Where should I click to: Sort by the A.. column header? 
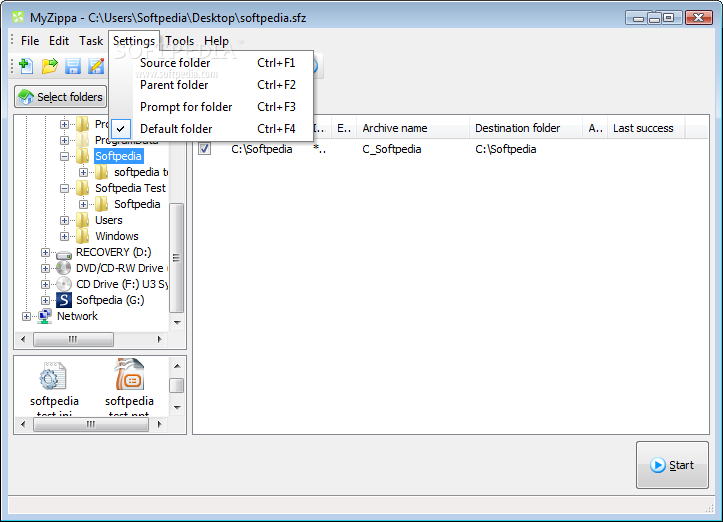tap(595, 128)
